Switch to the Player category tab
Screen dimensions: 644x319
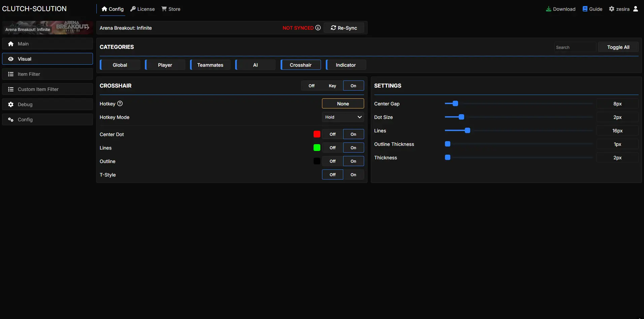(165, 65)
